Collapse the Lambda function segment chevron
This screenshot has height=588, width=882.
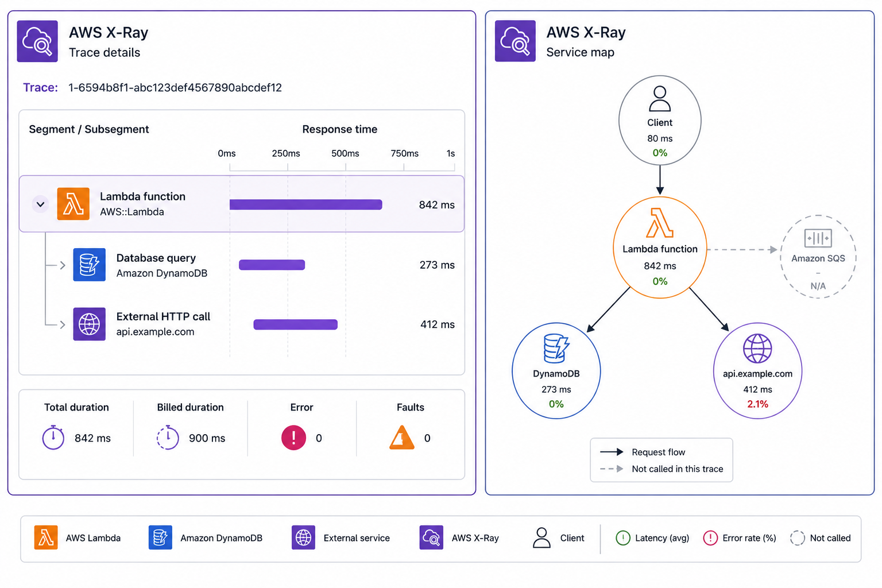pyautogui.click(x=40, y=204)
